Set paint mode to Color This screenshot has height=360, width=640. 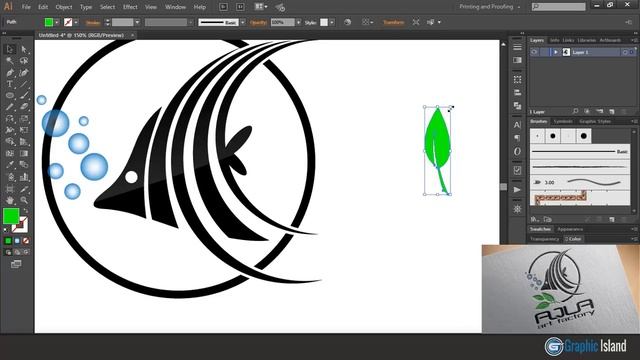click(x=8, y=241)
